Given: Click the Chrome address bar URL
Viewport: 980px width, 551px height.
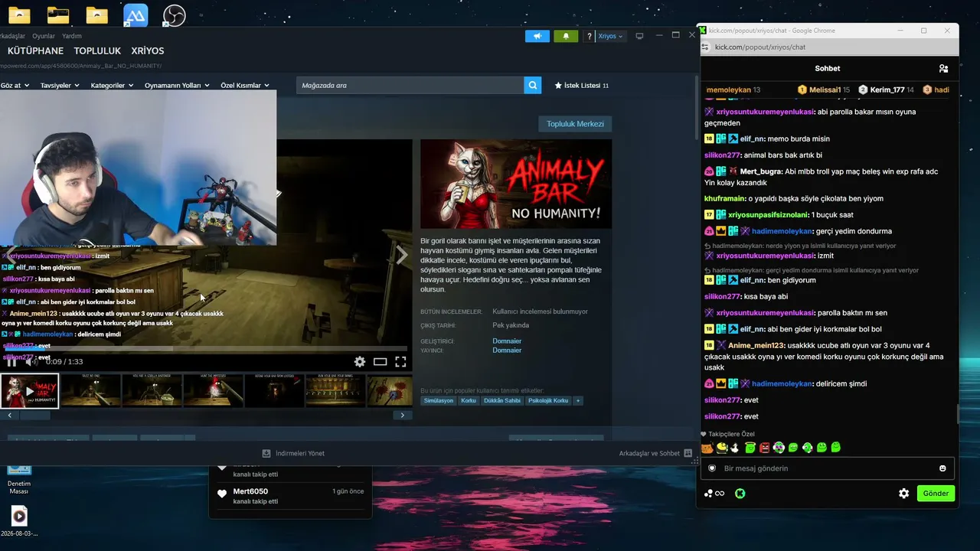Looking at the screenshot, I should coord(760,47).
